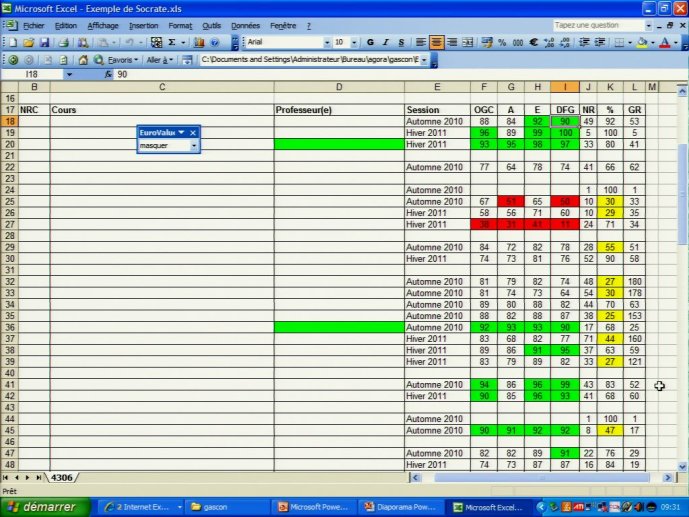689x517 pixels.
Task: Apply currency style format icon
Action: click(486, 42)
